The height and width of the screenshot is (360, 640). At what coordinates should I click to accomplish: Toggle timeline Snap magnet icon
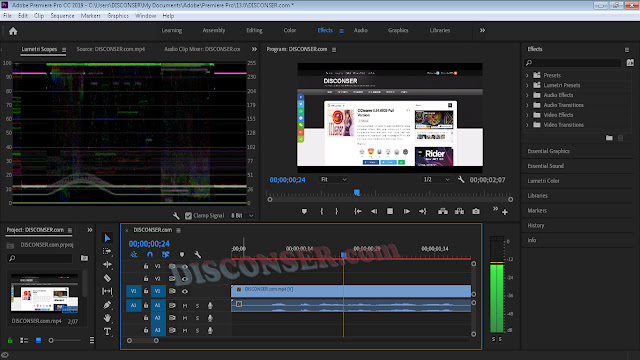click(150, 255)
